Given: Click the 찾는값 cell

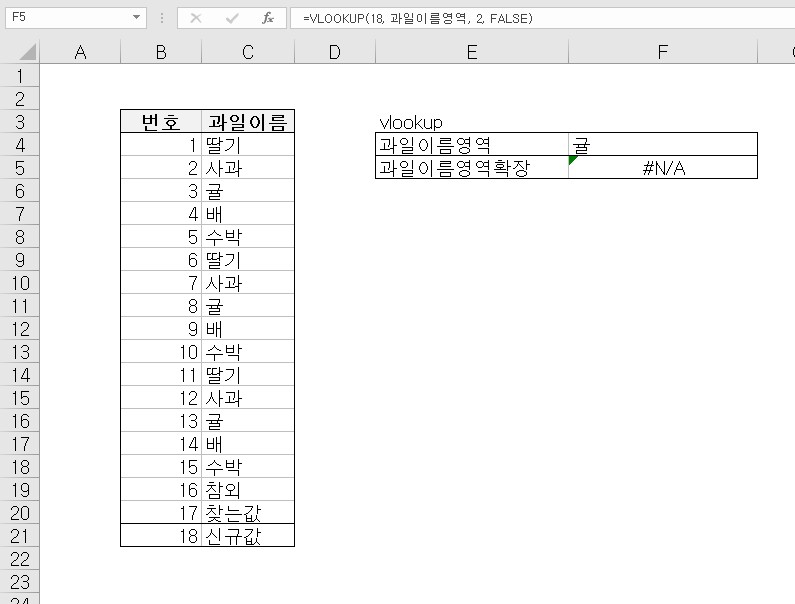Looking at the screenshot, I should pyautogui.click(x=248, y=513).
